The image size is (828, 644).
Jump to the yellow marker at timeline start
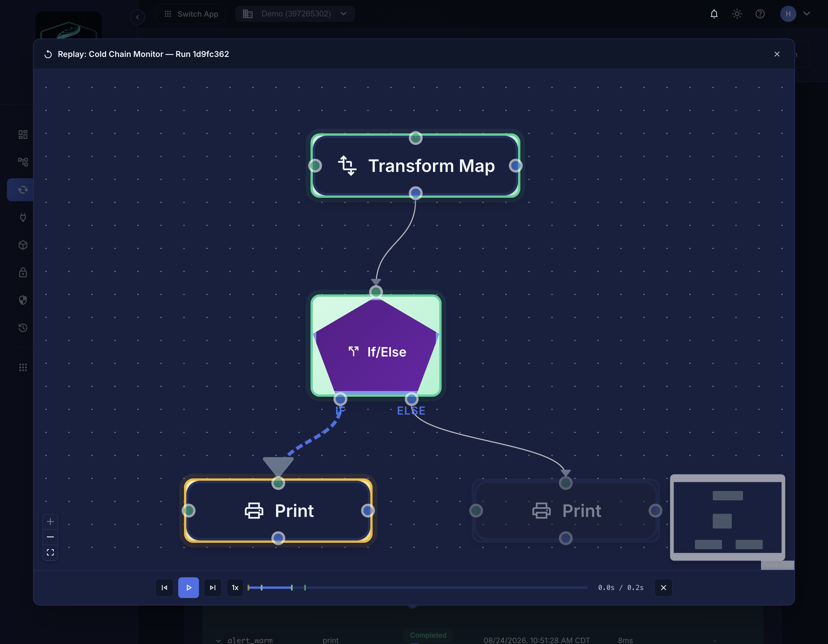click(249, 588)
